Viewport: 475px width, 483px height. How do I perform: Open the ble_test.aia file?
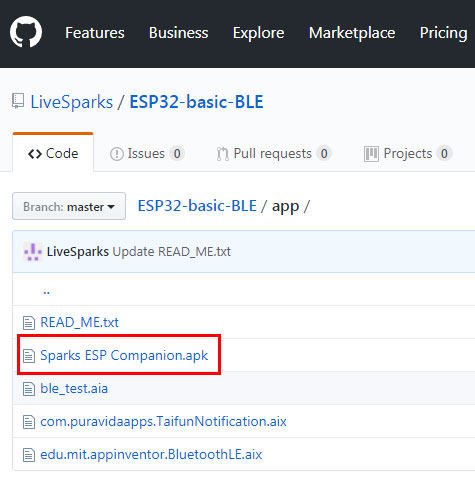coord(74,388)
